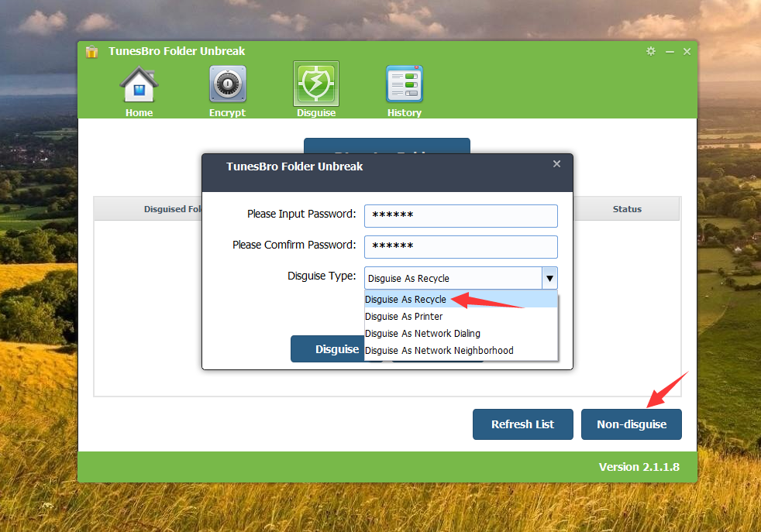Open the History list icon
This screenshot has width=761, height=532.
[x=404, y=85]
